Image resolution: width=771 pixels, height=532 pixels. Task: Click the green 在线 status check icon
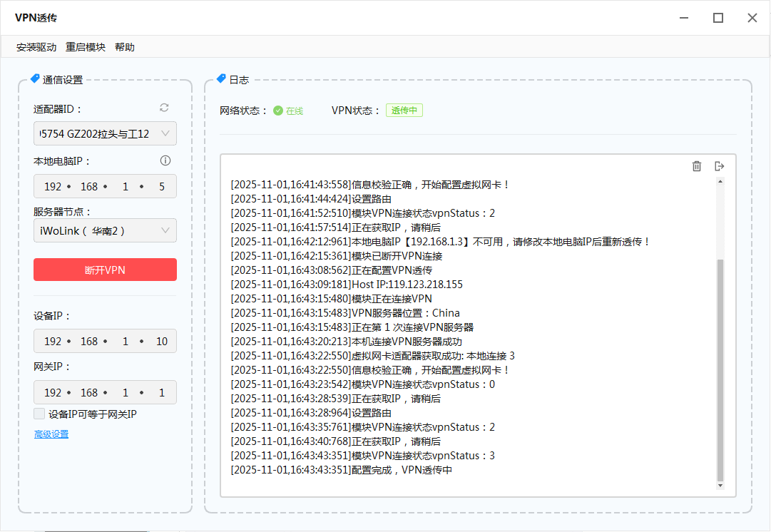tap(278, 111)
